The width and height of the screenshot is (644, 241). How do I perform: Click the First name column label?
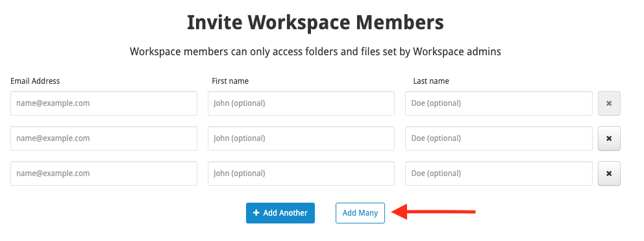(x=230, y=81)
